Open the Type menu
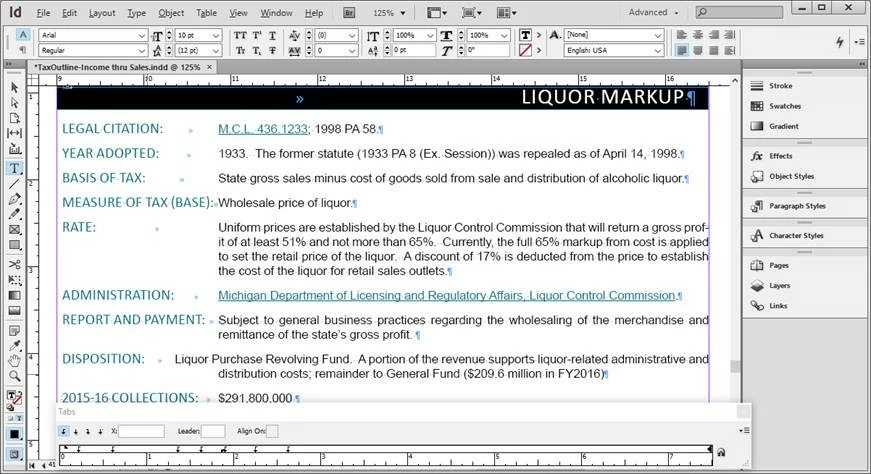This screenshot has width=871, height=474. pyautogui.click(x=136, y=13)
